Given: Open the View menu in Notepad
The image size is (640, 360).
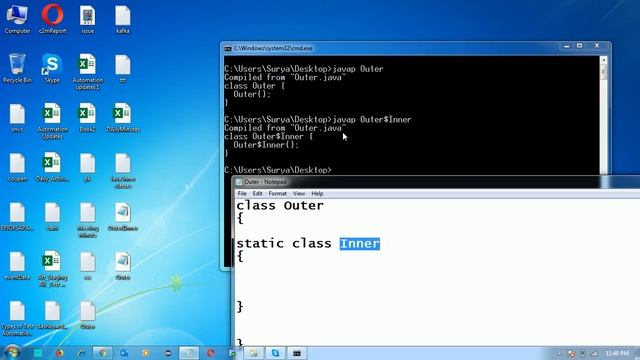Looking at the screenshot, I should (299, 193).
